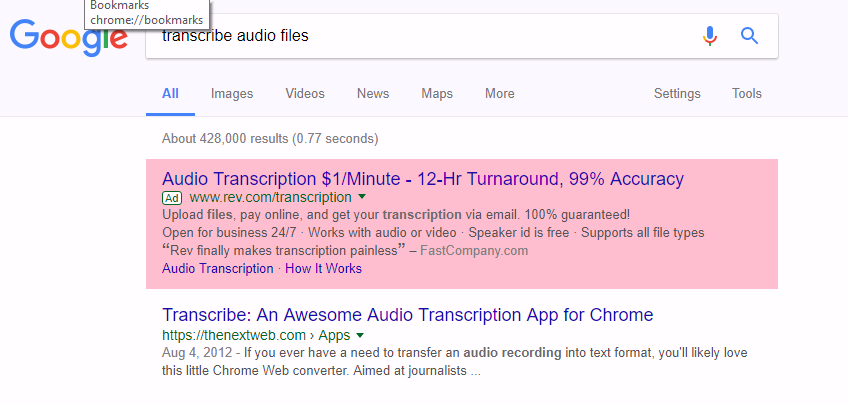The width and height of the screenshot is (848, 404).
Task: Switch to the Maps tab
Action: [x=437, y=94]
